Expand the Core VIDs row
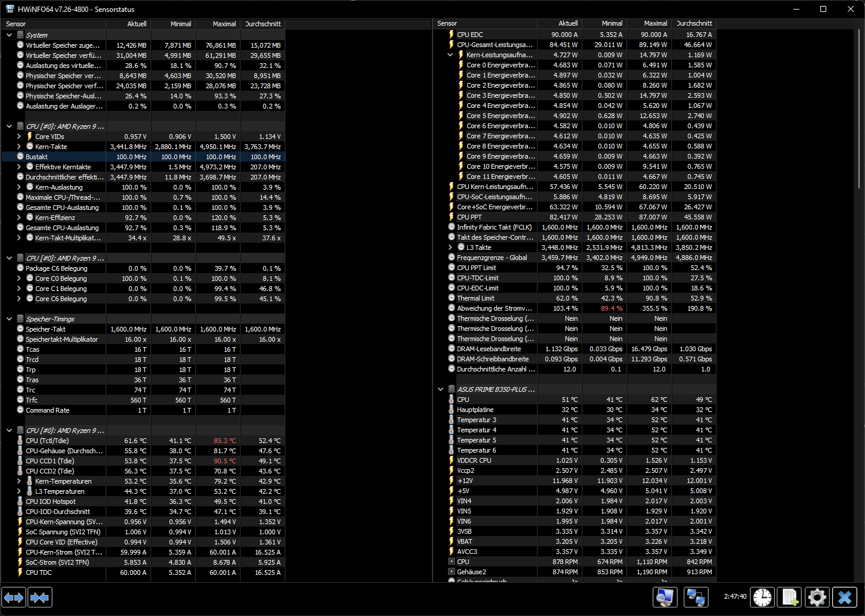865x616 pixels. [19, 137]
